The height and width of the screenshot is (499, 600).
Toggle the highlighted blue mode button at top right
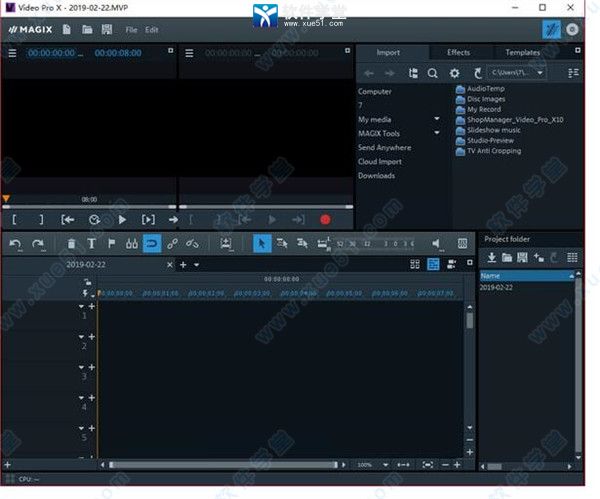pyautogui.click(x=551, y=29)
